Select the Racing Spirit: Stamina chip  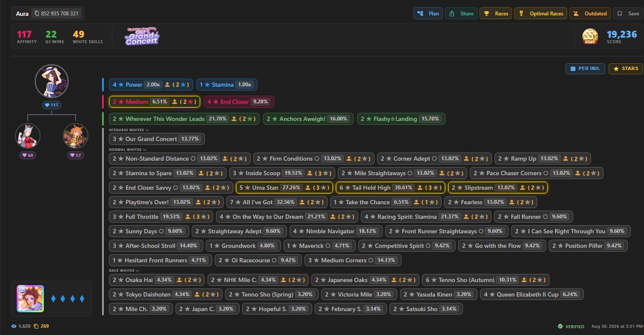pos(426,217)
